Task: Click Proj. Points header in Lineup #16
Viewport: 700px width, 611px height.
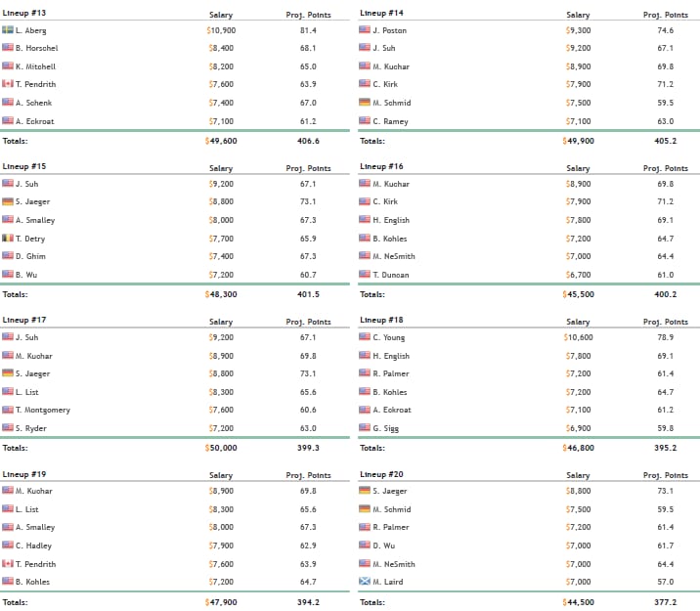Action: click(x=665, y=168)
